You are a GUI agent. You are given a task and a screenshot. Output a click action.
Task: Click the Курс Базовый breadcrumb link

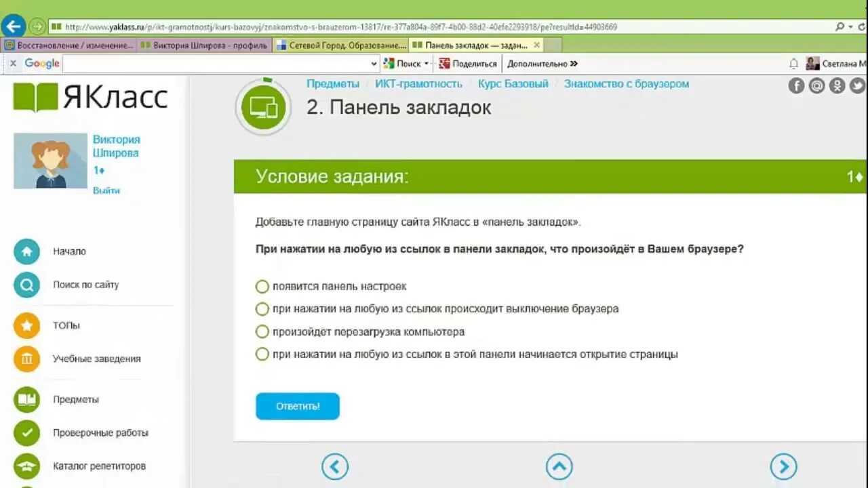coord(513,84)
